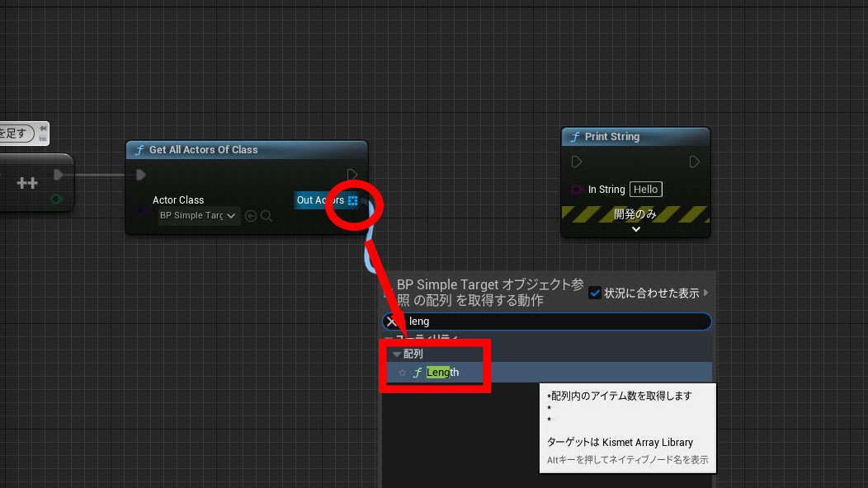868x488 pixels.
Task: Click the Print String exec input pin
Action: pyautogui.click(x=576, y=162)
